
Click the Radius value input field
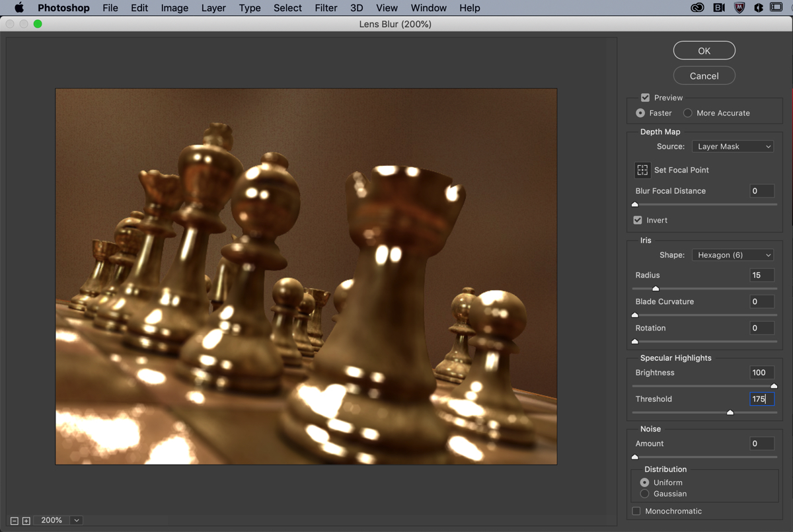pyautogui.click(x=761, y=275)
